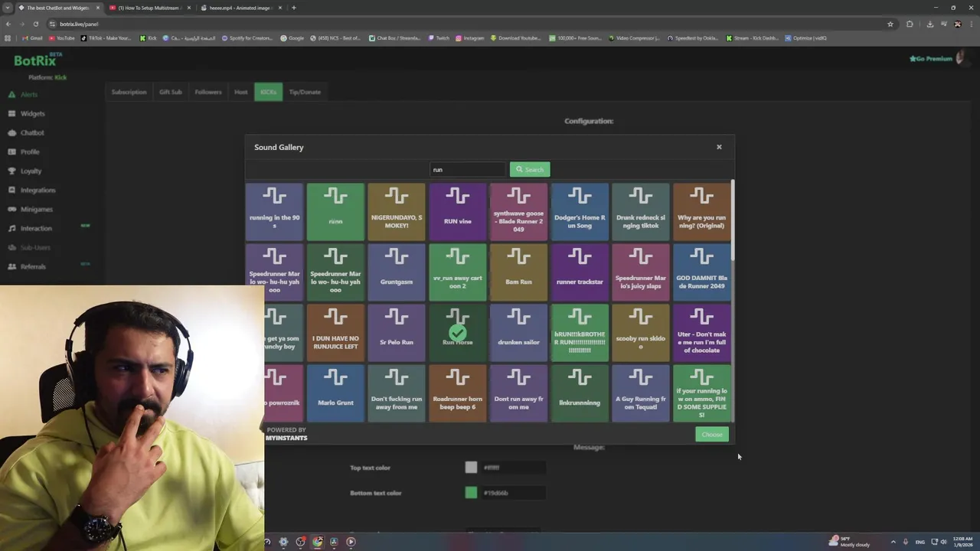This screenshot has width=980, height=551.
Task: Deselect the checked 'Run Horse' sound
Action: pyautogui.click(x=458, y=333)
